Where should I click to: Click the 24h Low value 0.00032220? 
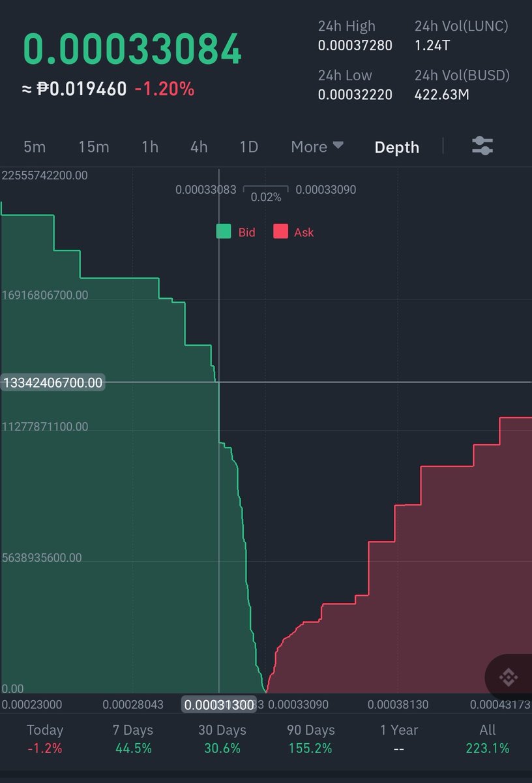(x=355, y=95)
